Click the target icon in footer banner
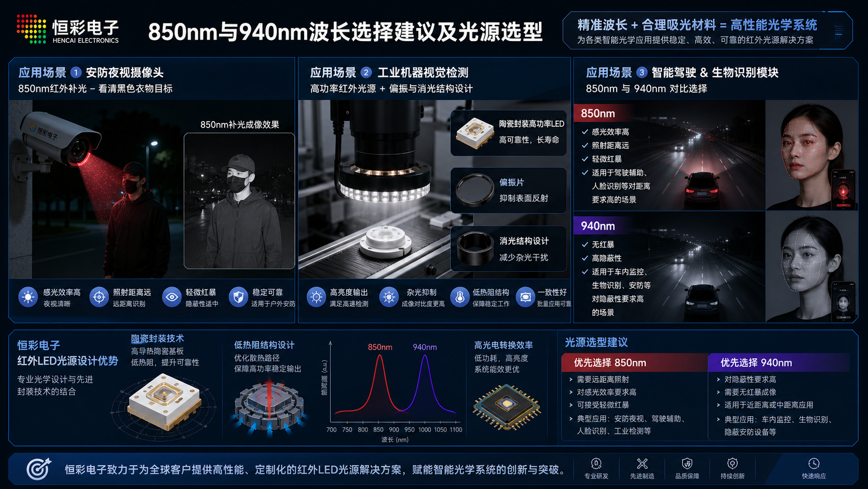Image resolution: width=868 pixels, height=489 pixels. [x=39, y=469]
